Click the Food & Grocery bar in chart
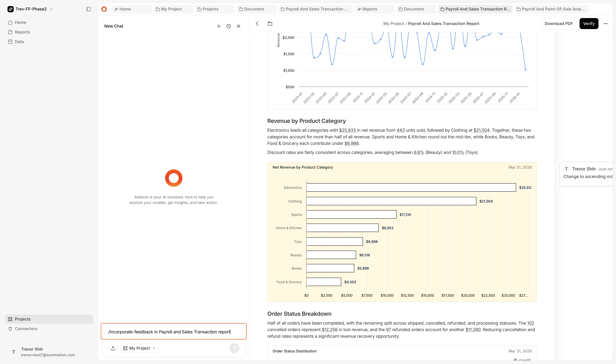The image size is (616, 364). [324, 282]
